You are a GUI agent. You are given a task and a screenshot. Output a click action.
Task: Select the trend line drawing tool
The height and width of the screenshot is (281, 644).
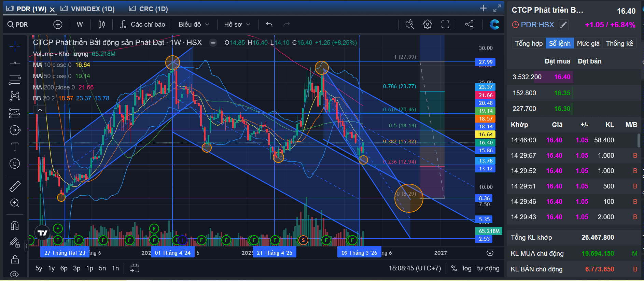pyautogui.click(x=15, y=63)
